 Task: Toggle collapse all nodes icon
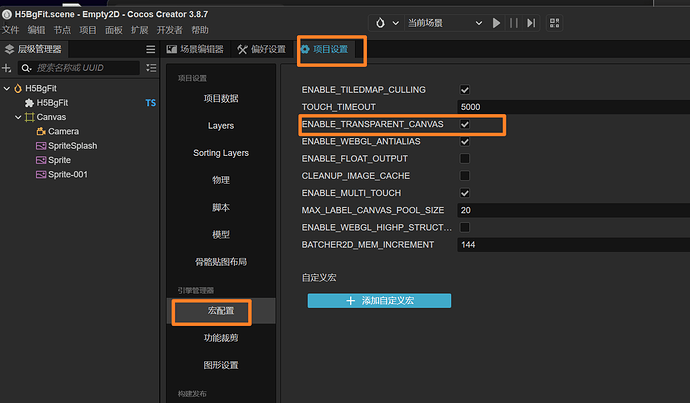[x=151, y=68]
